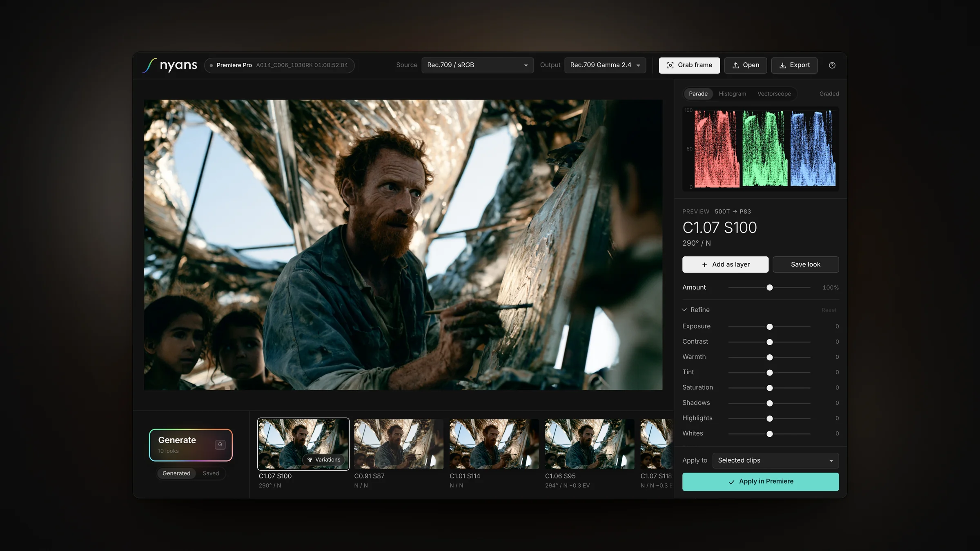Screen dimensions: 980x551
Task: Click the Generate 10 looks button
Action: coord(191,445)
